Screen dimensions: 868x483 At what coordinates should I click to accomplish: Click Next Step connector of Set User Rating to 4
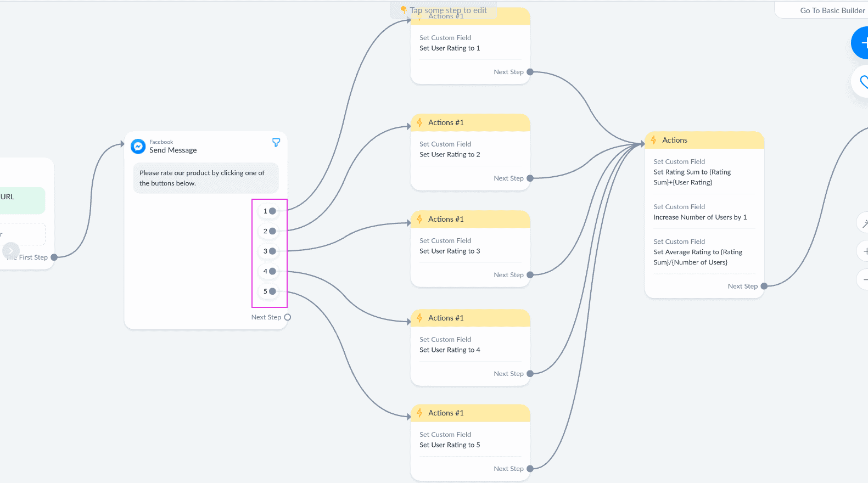point(530,374)
